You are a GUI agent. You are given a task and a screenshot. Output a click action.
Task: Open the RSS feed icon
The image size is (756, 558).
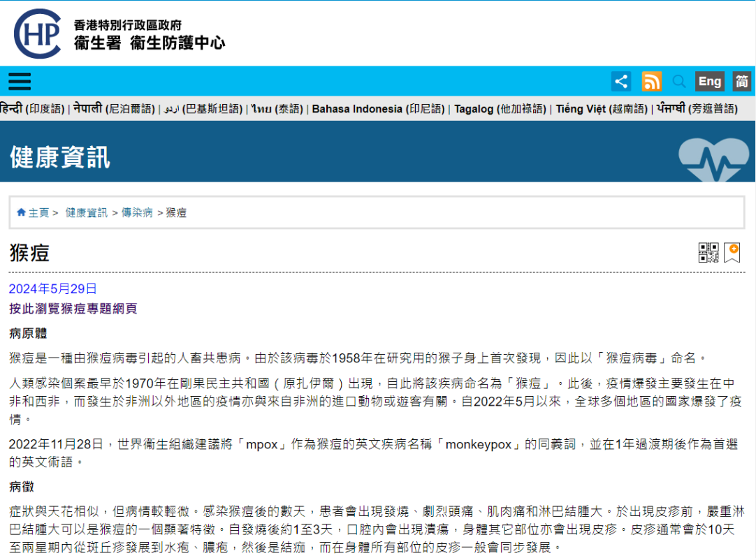pyautogui.click(x=651, y=82)
